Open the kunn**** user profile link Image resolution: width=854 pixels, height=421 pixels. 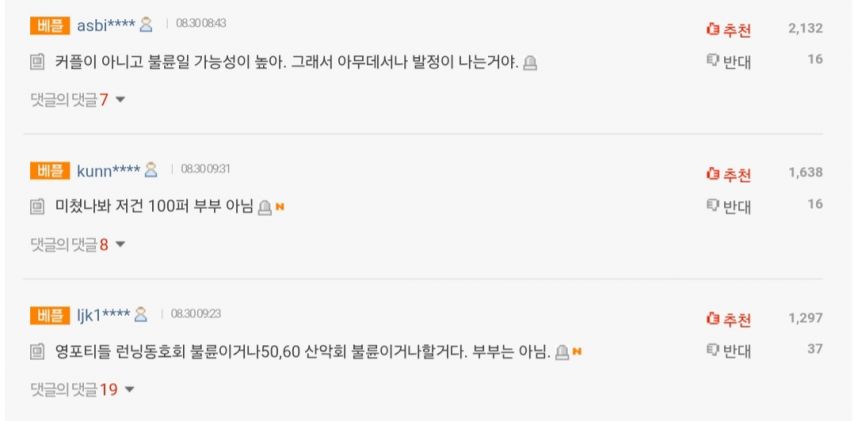pos(108,169)
